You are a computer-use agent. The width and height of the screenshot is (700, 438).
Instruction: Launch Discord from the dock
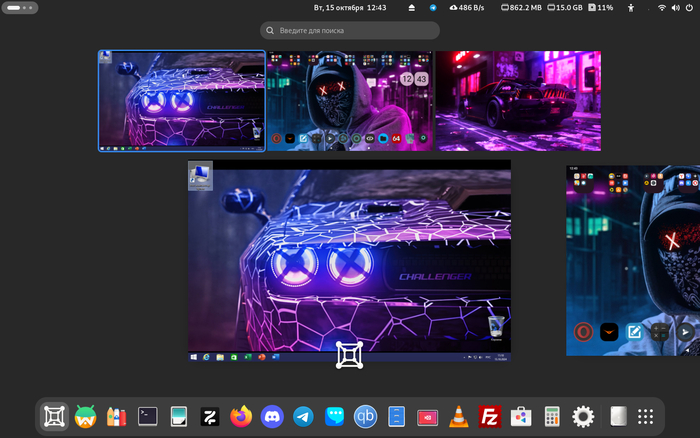click(272, 417)
